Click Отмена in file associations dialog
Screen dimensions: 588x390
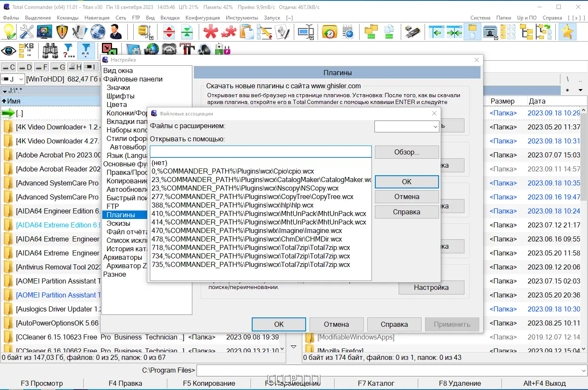(x=407, y=197)
